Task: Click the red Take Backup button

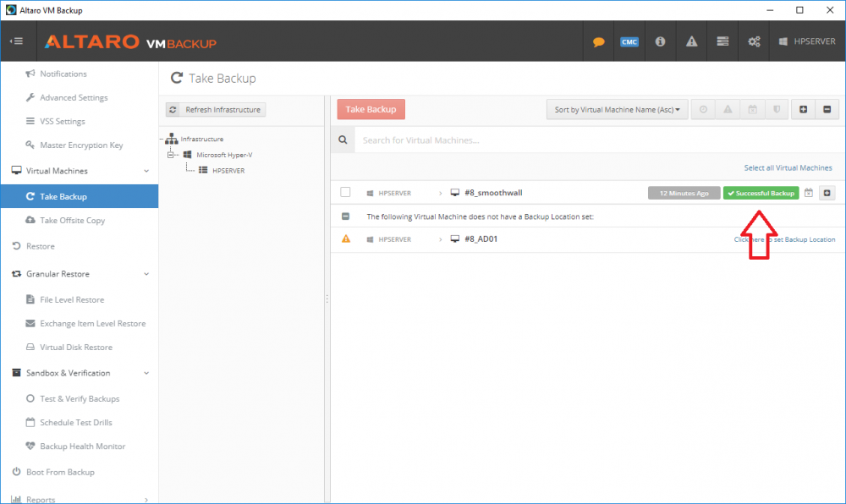Action: (x=371, y=109)
